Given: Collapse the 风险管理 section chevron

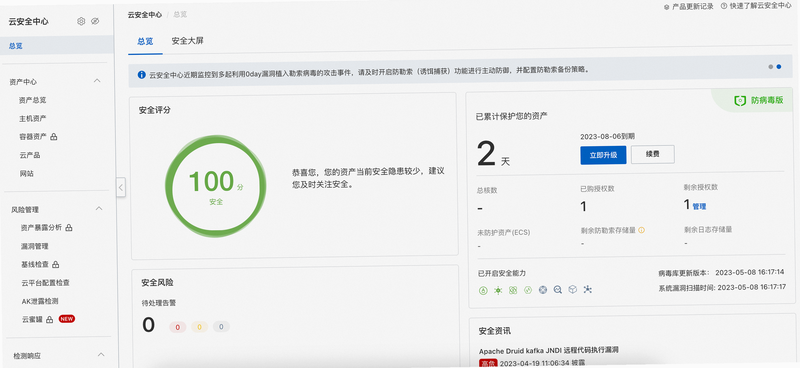Looking at the screenshot, I should pos(99,208).
